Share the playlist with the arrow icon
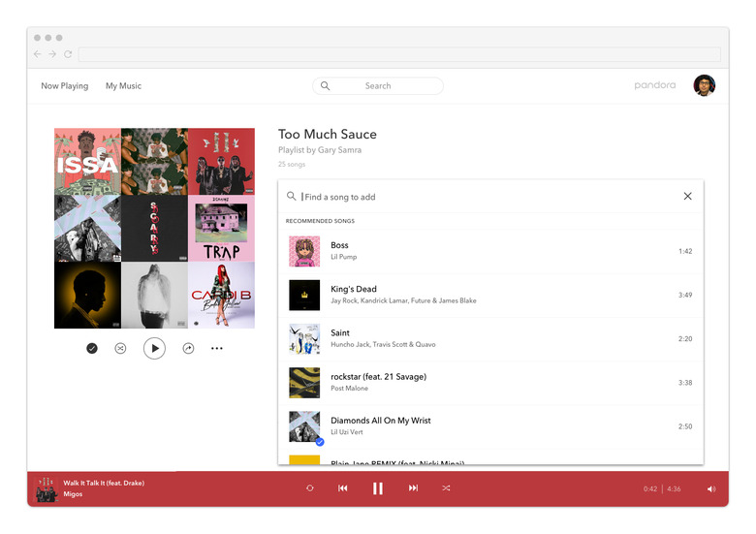Image resolution: width=756 pixels, height=534 pixels. click(188, 348)
